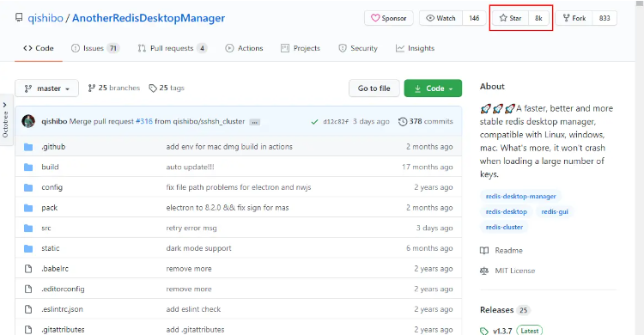
Task: Expand the commit message ellipsis button
Action: [255, 122]
